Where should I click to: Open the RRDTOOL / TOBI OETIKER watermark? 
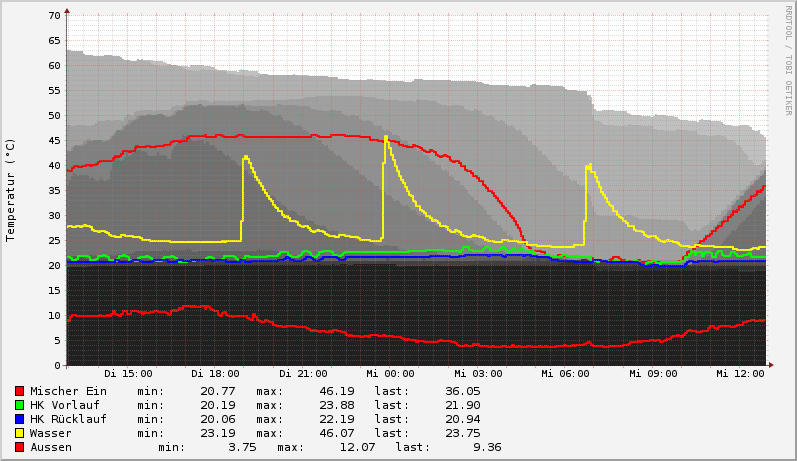pos(788,60)
